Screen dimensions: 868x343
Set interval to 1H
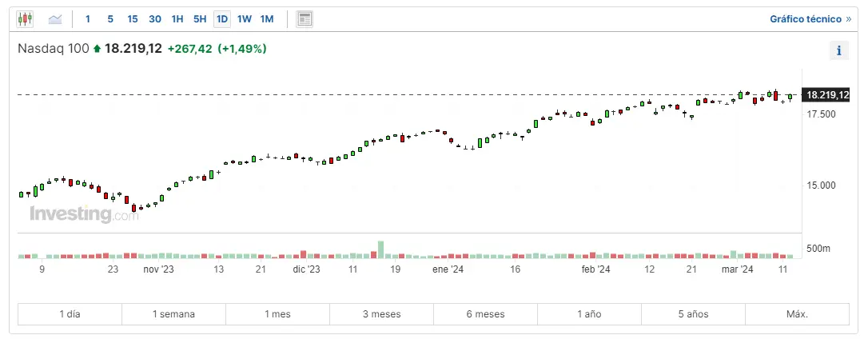click(177, 18)
